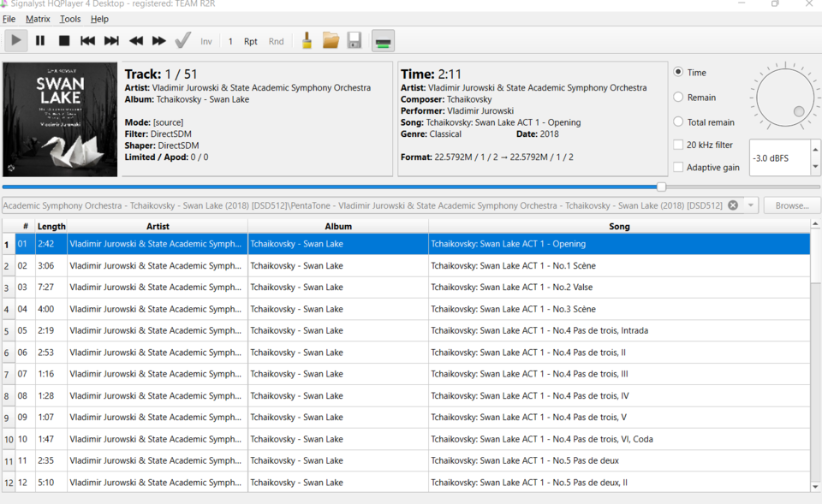Pause playback with the pause icon
Viewport: 822px width, 504px height.
[x=40, y=41]
